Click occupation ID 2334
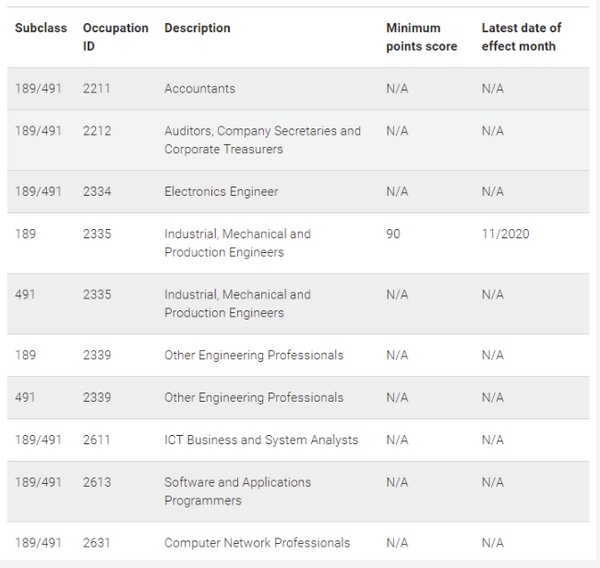 click(97, 192)
